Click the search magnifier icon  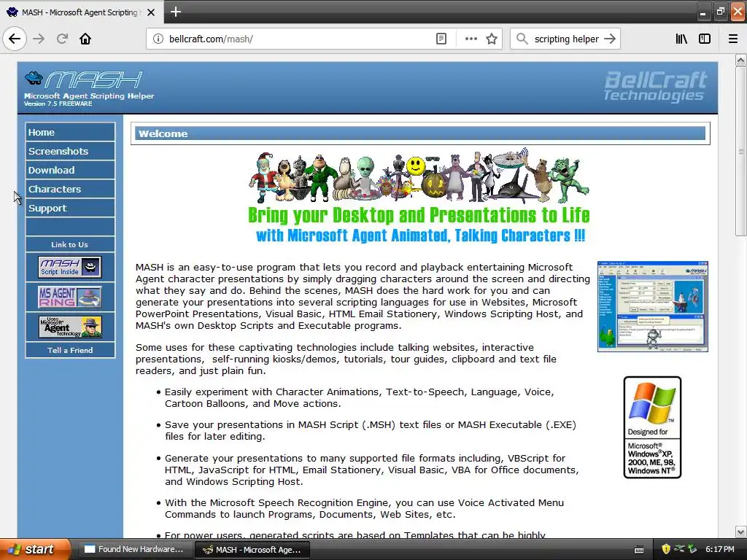[522, 39]
